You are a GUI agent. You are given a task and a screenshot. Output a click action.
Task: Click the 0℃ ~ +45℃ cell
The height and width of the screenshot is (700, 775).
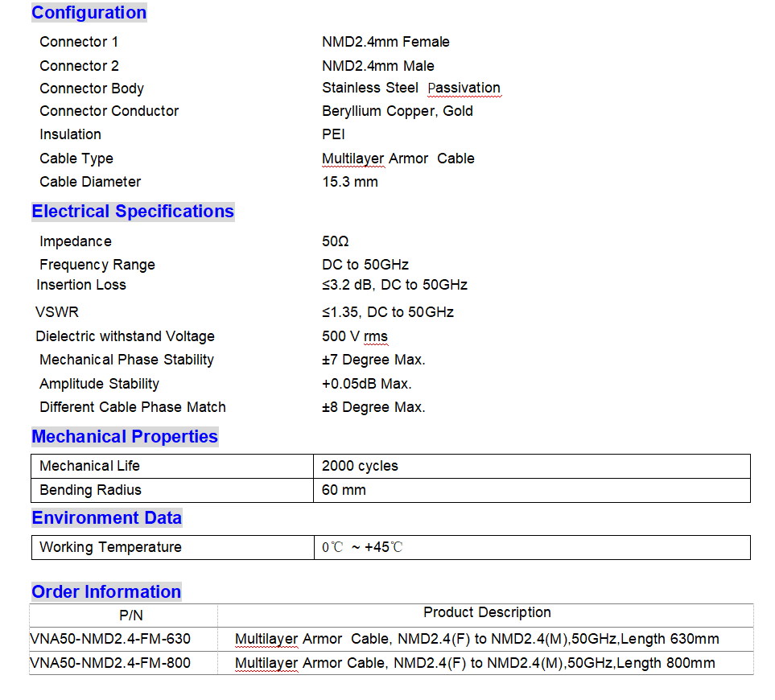(532, 547)
